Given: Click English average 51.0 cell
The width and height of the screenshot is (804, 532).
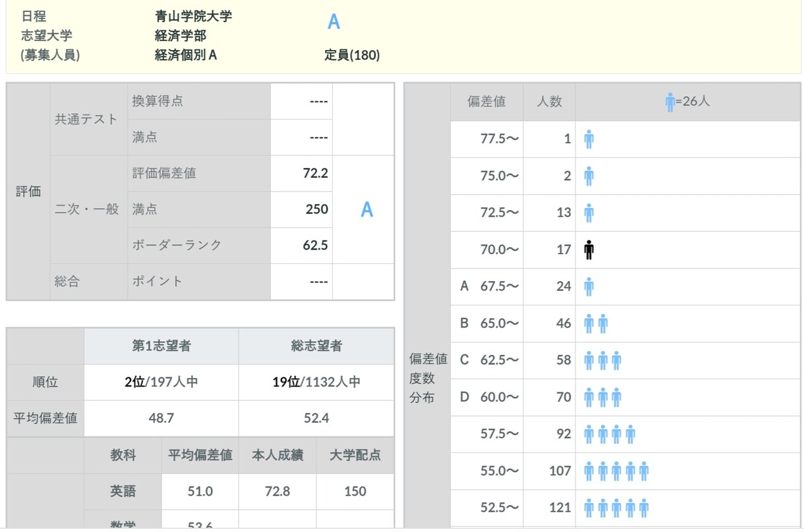Looking at the screenshot, I should point(200,491).
